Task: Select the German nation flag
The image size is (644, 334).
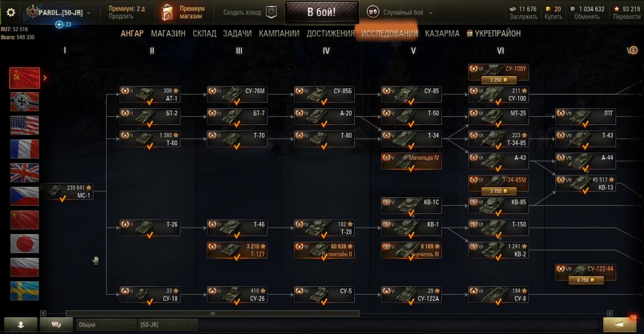Action: 25,102
